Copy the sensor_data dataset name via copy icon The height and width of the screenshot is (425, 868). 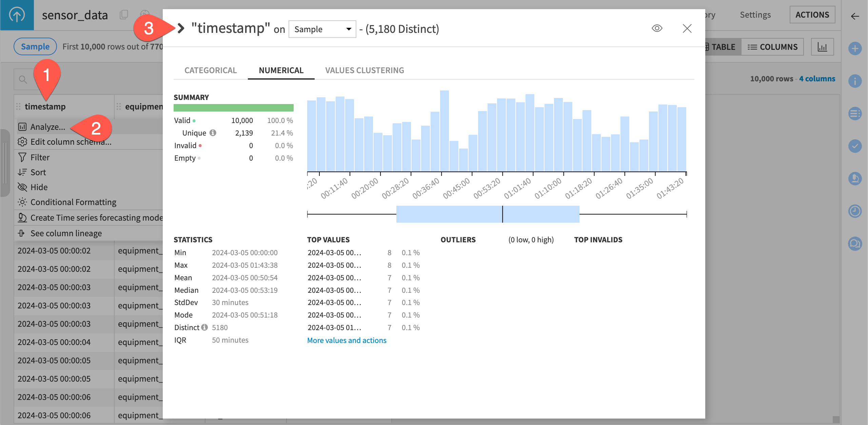pos(124,15)
